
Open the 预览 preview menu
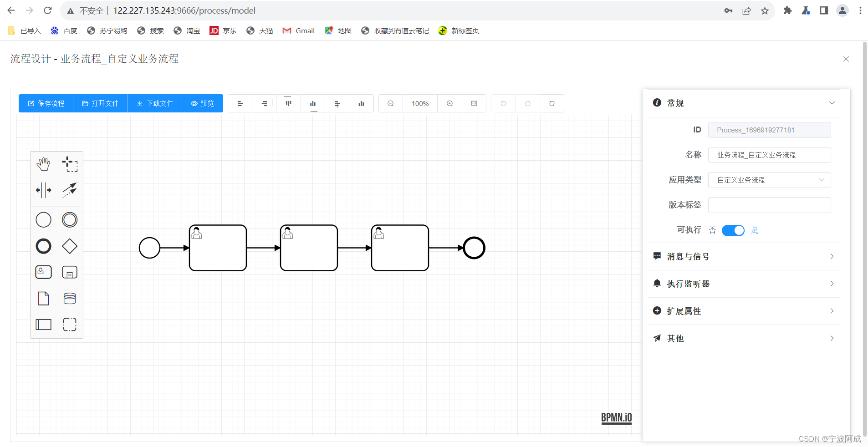[202, 103]
